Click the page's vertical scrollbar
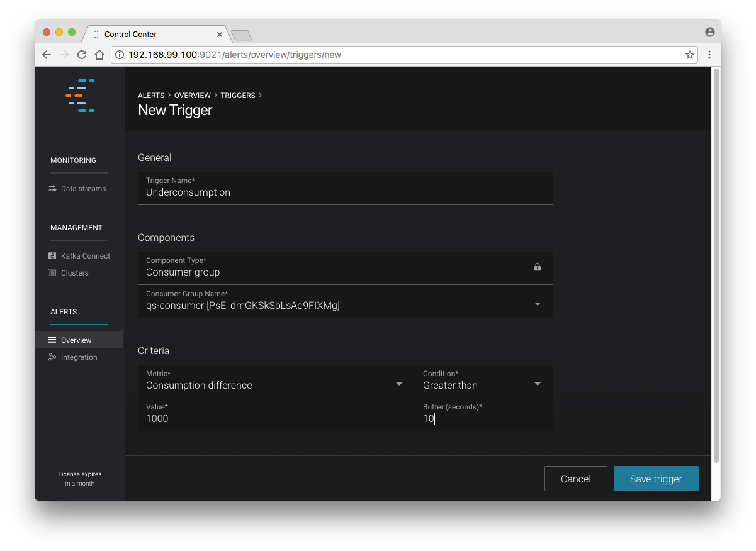 tap(716, 264)
